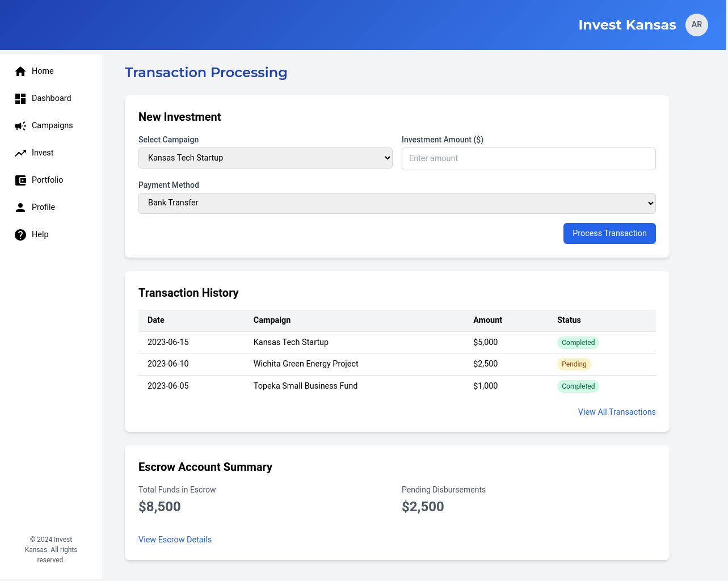The height and width of the screenshot is (581, 728).
Task: Click the Home house icon in sidebar
Action: coord(20,71)
